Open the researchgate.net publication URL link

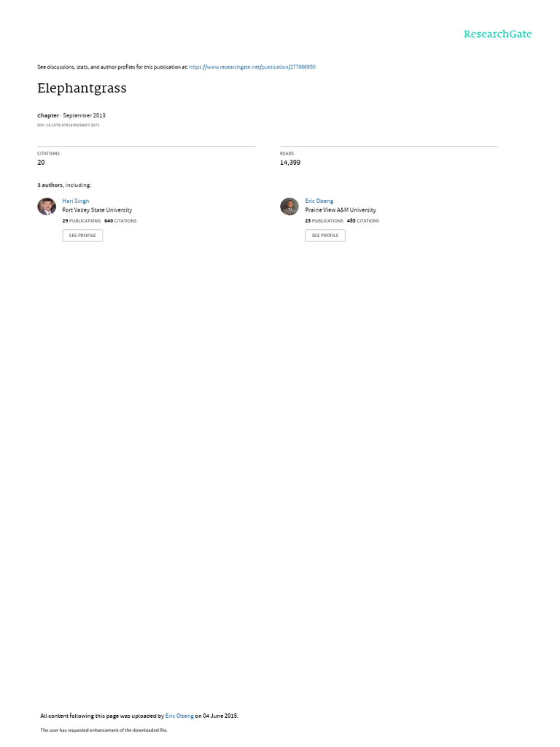(252, 67)
